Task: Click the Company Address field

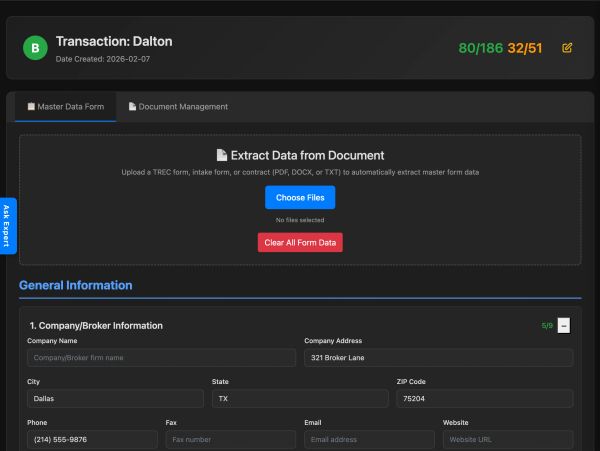Action: point(439,358)
